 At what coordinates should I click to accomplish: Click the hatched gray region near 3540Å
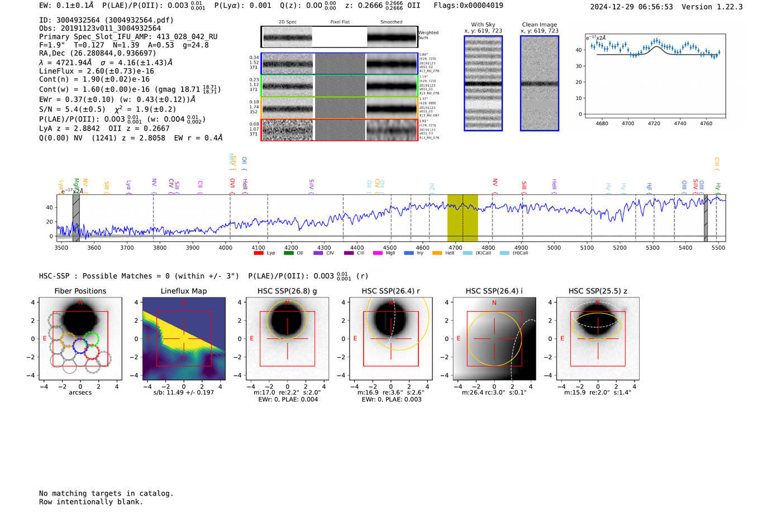click(76, 218)
